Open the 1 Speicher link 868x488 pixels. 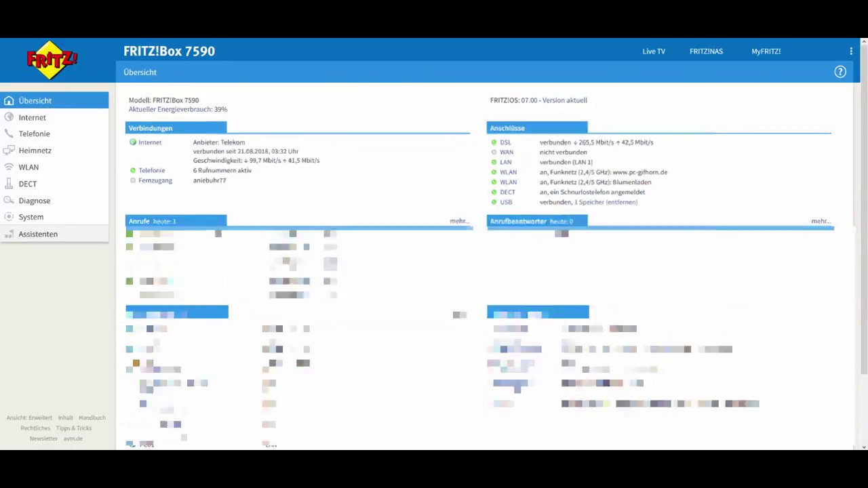point(589,202)
